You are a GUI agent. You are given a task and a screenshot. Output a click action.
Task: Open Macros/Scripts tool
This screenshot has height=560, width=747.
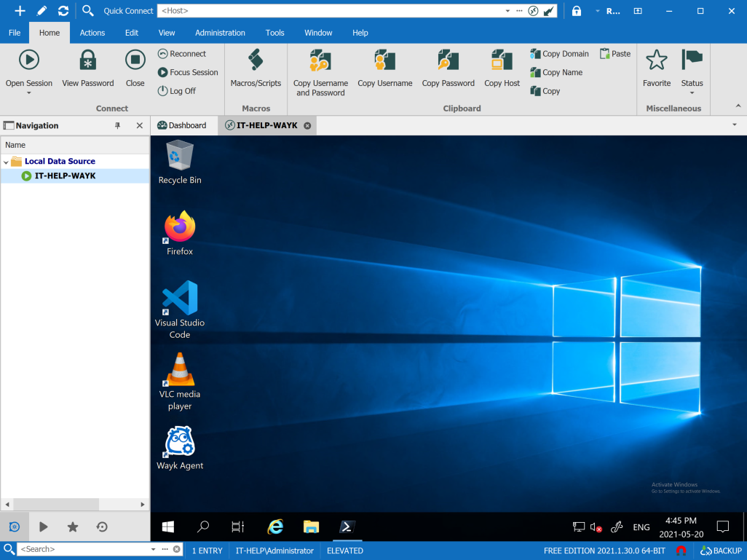tap(256, 60)
